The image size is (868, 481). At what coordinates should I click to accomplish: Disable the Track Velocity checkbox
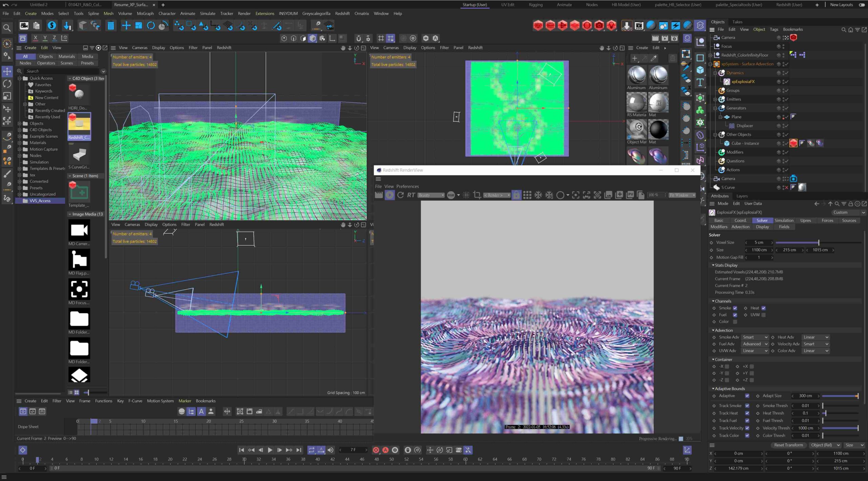pos(747,428)
